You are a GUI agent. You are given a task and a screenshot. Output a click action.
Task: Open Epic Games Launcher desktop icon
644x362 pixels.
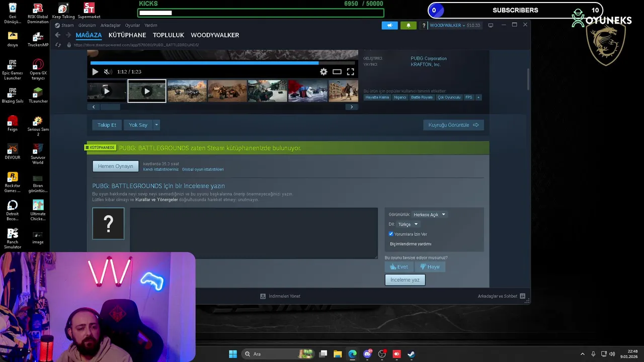(13, 69)
